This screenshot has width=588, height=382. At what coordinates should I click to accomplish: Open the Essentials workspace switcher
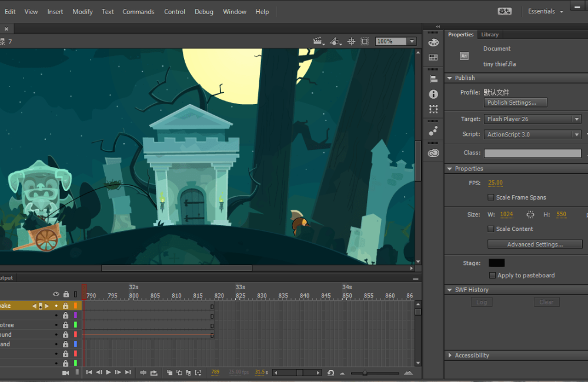[x=545, y=11]
